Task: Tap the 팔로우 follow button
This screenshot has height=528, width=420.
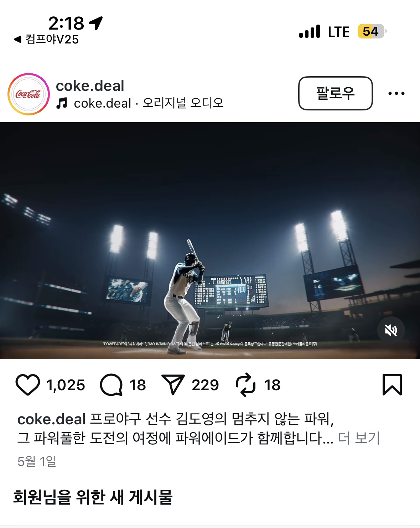Action: pos(335,93)
